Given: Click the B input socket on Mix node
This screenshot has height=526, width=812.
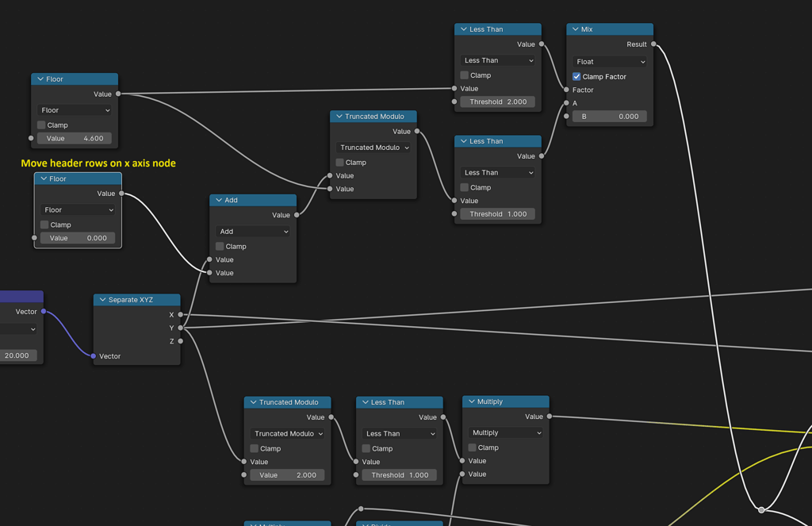Looking at the screenshot, I should click(x=565, y=116).
